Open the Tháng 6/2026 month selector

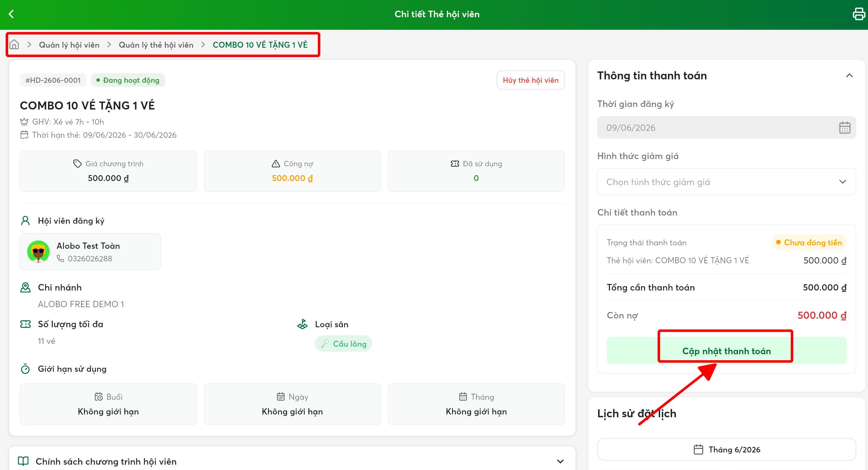pos(726,449)
